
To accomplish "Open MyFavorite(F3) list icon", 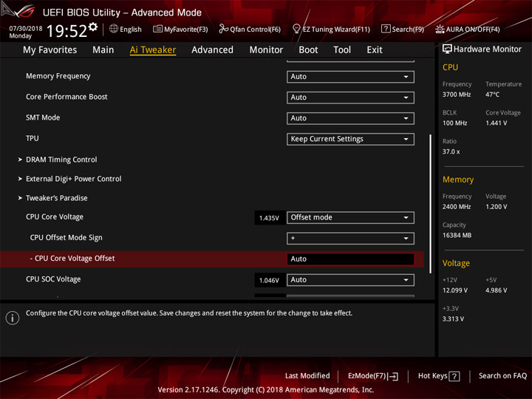I will coord(157,29).
